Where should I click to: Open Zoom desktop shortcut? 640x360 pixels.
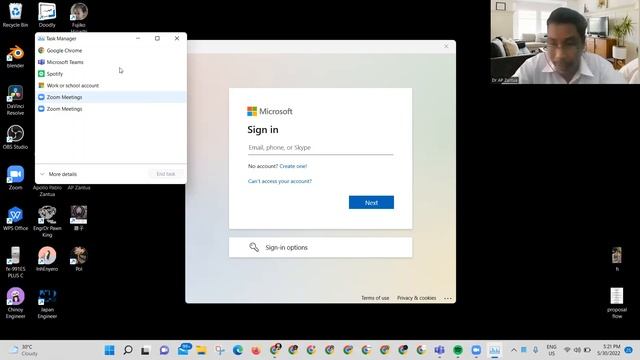coord(15,178)
